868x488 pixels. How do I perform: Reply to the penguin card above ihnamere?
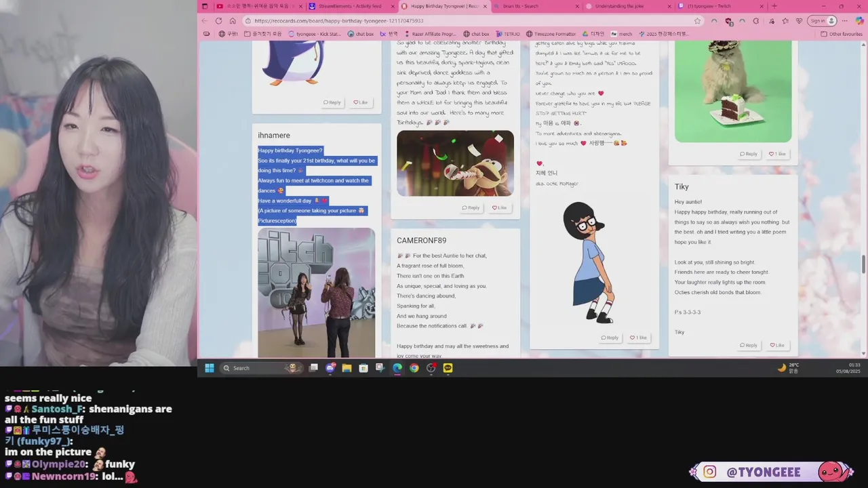click(x=332, y=102)
